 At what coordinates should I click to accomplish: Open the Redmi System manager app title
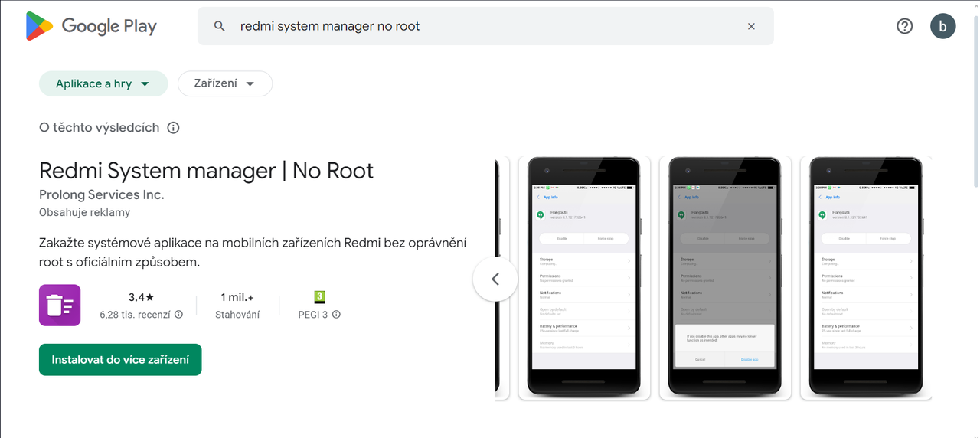click(x=207, y=170)
